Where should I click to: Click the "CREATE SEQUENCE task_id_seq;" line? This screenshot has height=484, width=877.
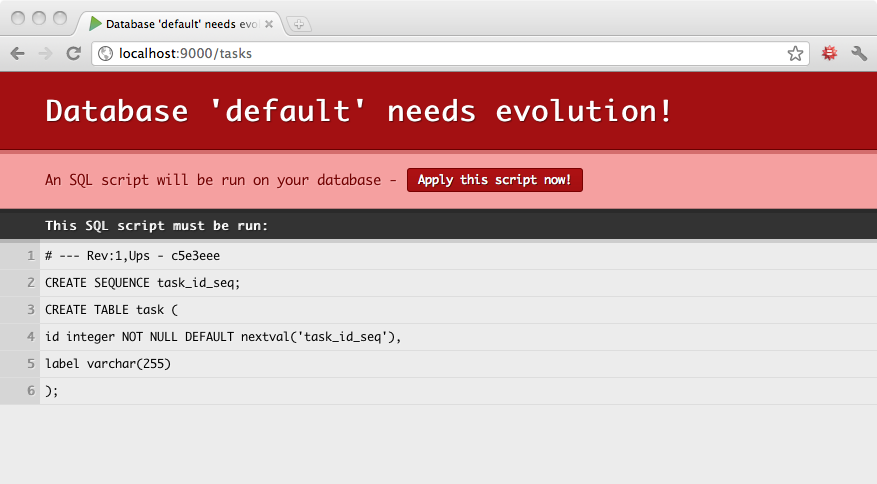coord(143,283)
